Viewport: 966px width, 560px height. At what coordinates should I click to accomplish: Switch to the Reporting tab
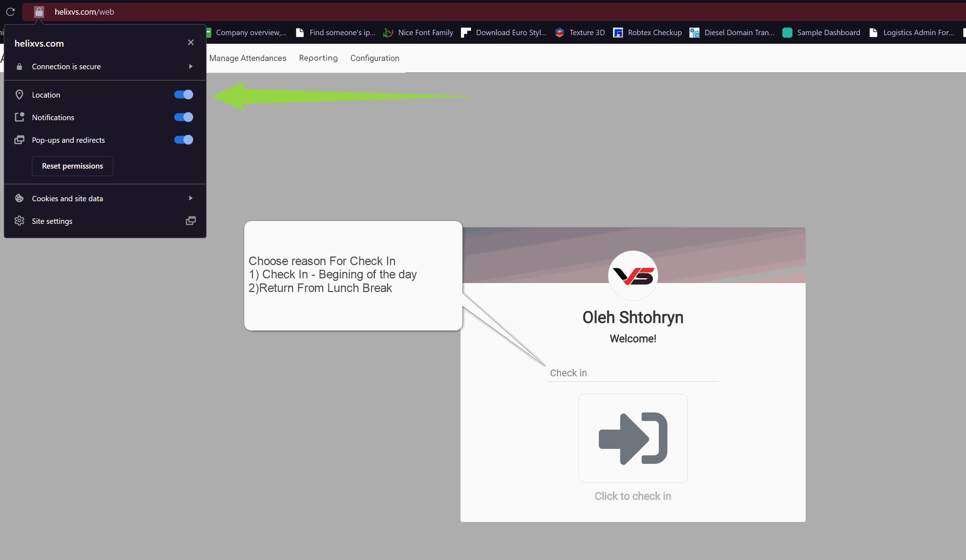[318, 58]
